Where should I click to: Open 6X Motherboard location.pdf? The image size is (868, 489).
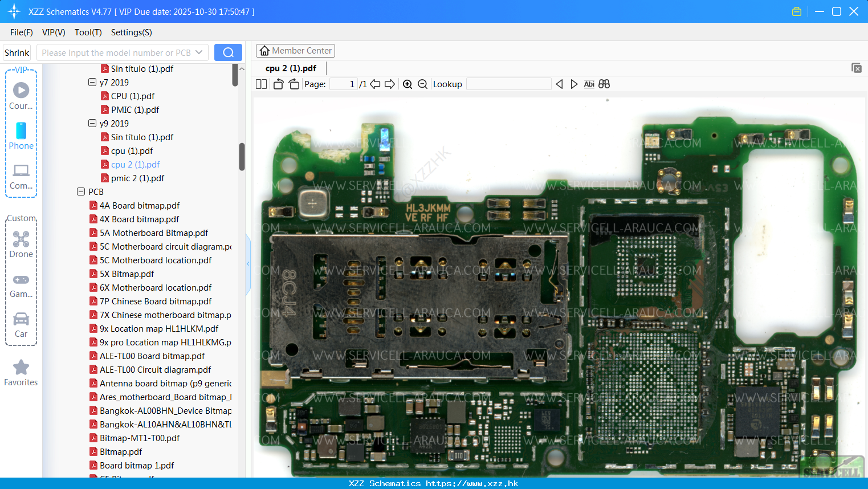150,287
